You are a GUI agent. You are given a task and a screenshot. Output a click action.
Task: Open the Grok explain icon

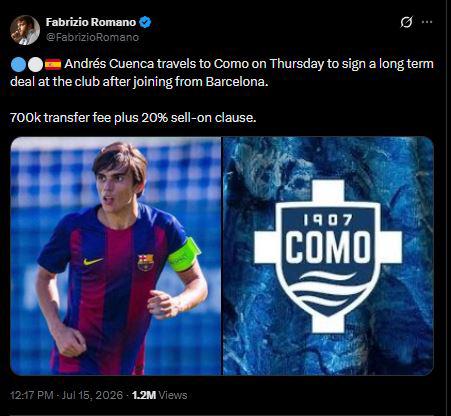(x=406, y=22)
